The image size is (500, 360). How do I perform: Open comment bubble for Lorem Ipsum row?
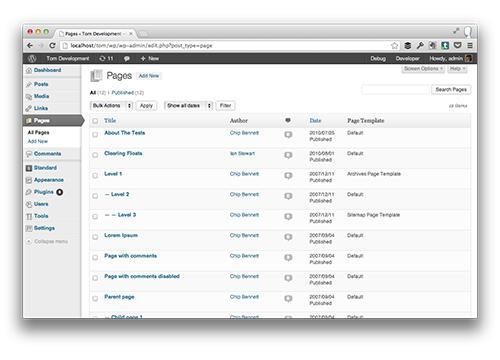click(288, 237)
